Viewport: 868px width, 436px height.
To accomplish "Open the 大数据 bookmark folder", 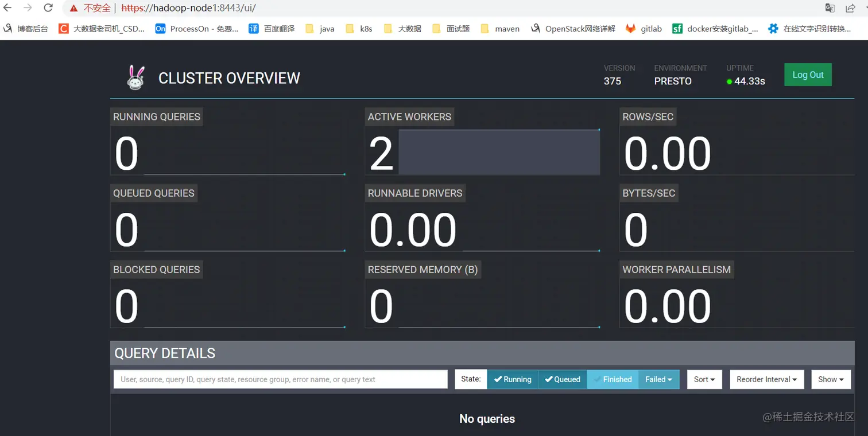I will [402, 28].
